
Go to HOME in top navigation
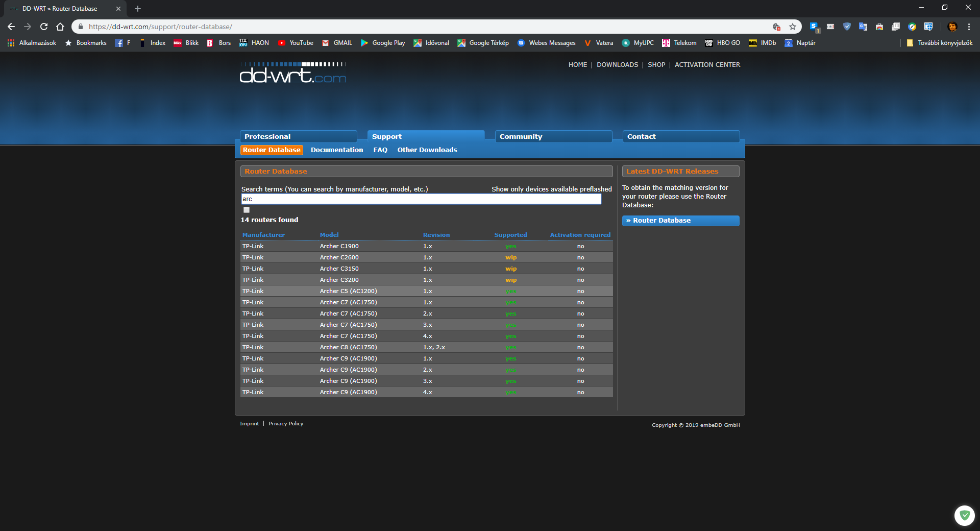click(578, 65)
